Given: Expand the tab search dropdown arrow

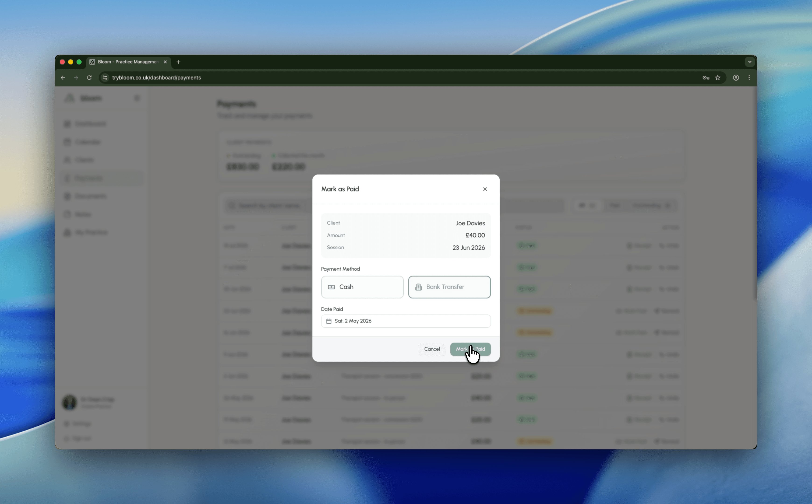Looking at the screenshot, I should (x=750, y=62).
